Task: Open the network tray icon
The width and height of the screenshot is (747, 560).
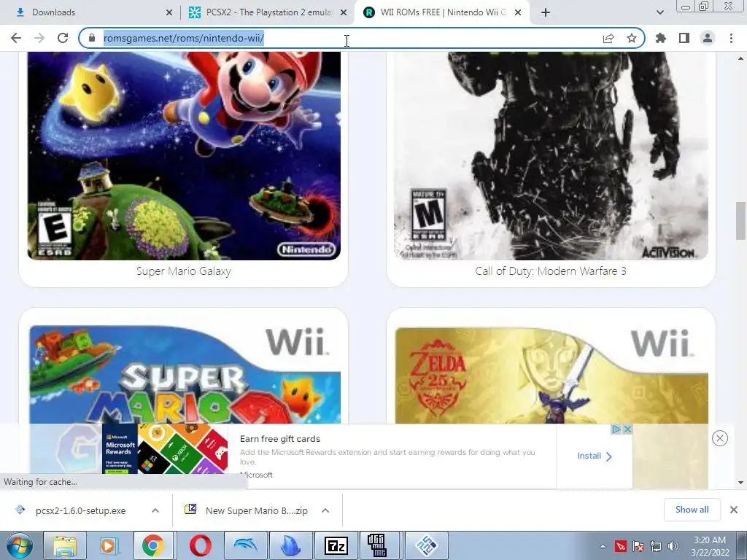Action: point(656,546)
